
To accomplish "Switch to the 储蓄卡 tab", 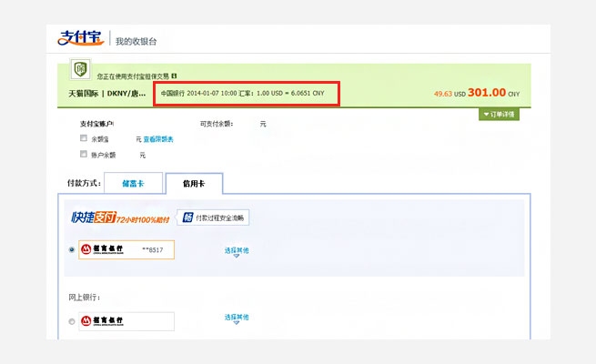I will point(133,184).
